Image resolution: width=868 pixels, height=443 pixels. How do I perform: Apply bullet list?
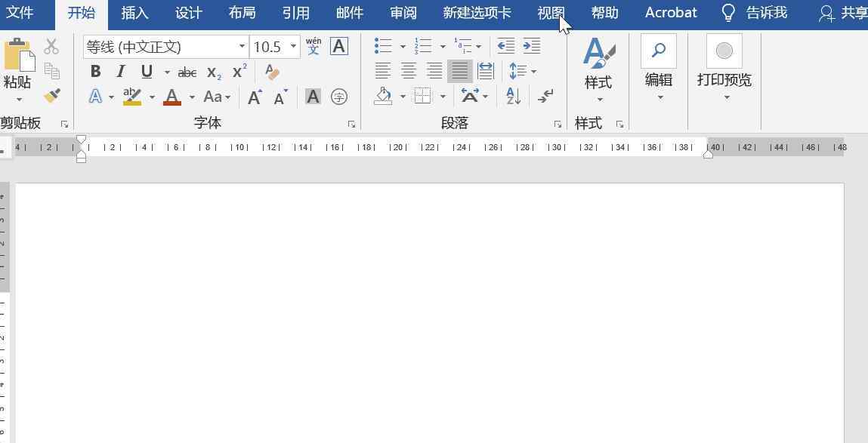383,46
